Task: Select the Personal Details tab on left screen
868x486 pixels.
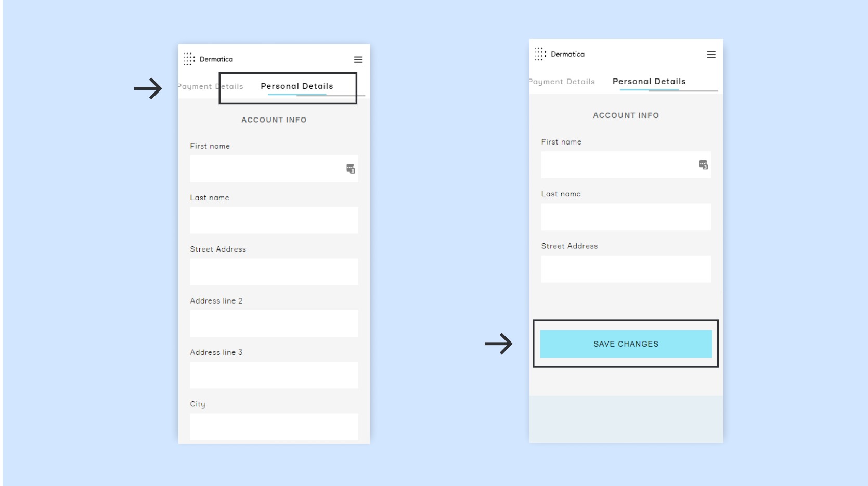Action: tap(297, 86)
